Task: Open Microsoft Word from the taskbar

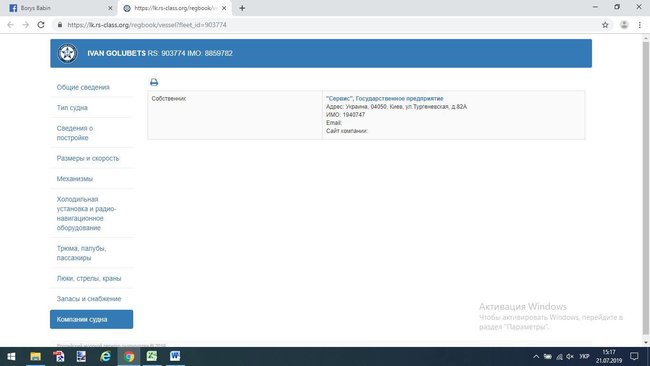Action: tap(175, 356)
